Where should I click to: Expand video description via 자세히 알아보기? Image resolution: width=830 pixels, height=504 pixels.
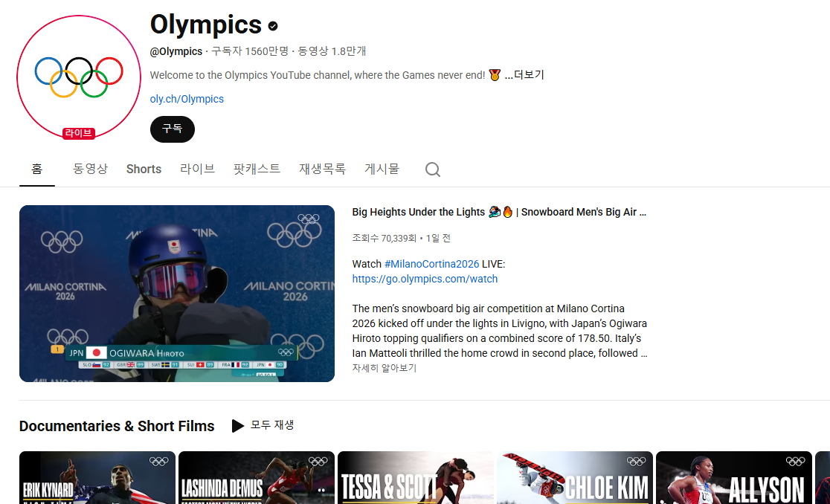click(x=385, y=368)
